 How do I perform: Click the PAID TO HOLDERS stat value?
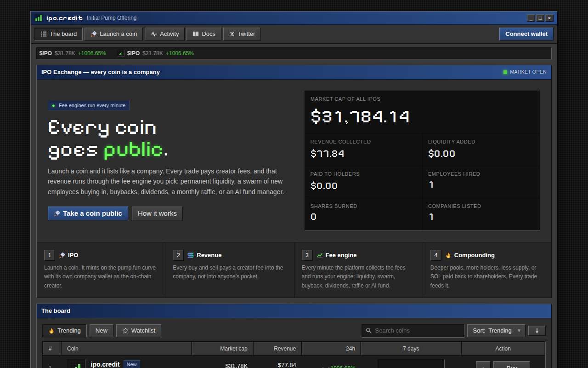click(x=324, y=186)
